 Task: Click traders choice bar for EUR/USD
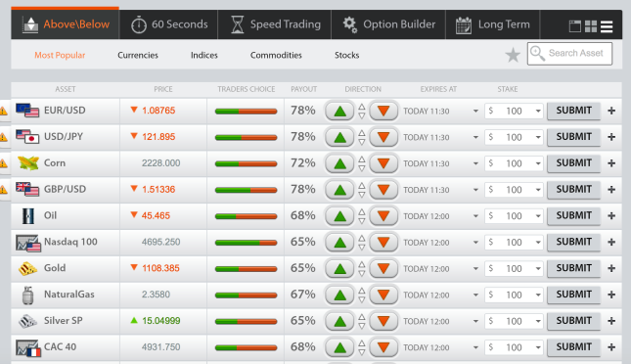point(246,112)
